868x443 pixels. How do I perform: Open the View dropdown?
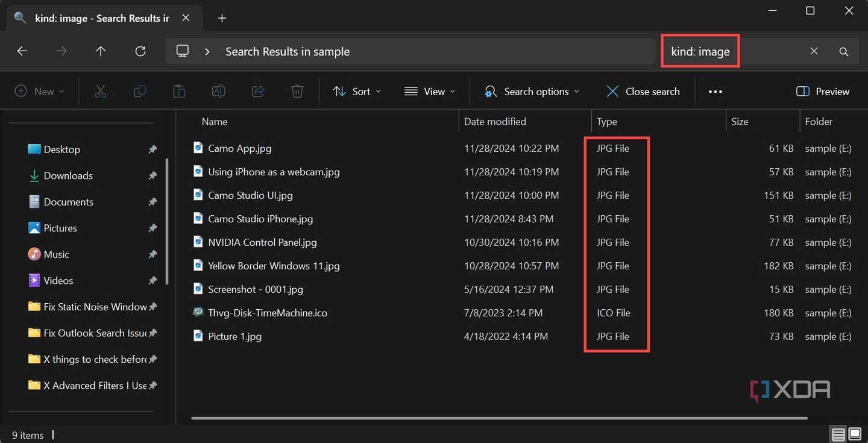[430, 92]
